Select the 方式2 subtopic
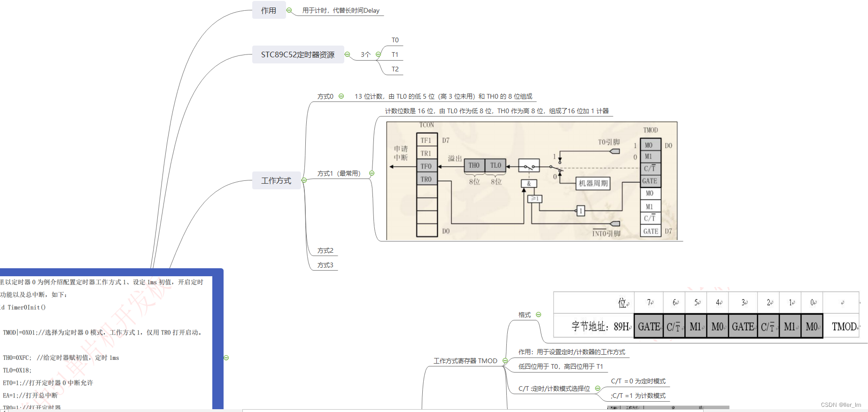Image resolution: width=868 pixels, height=412 pixels. pos(325,251)
